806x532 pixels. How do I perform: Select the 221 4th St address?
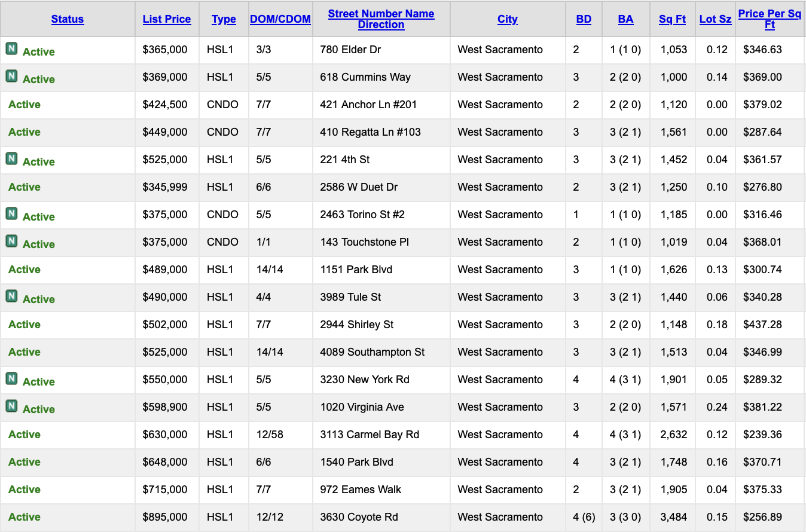345,160
